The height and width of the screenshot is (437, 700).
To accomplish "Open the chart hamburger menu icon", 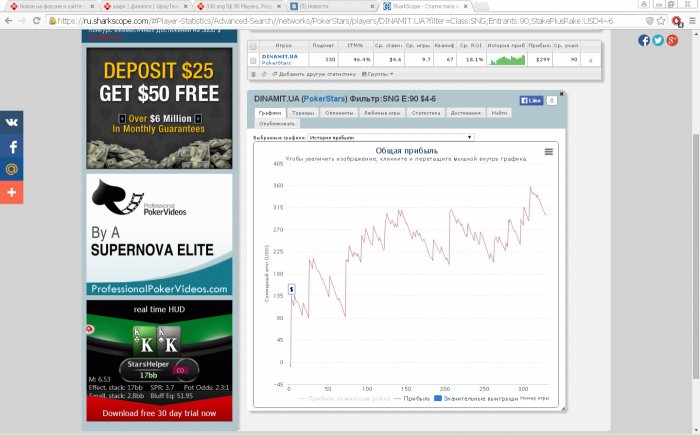I will tap(549, 152).
